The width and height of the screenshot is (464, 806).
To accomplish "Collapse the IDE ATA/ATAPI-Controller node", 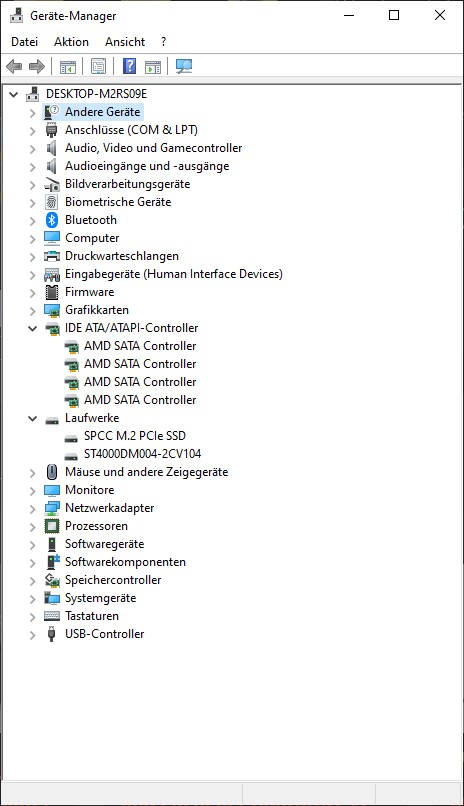I will [32, 328].
